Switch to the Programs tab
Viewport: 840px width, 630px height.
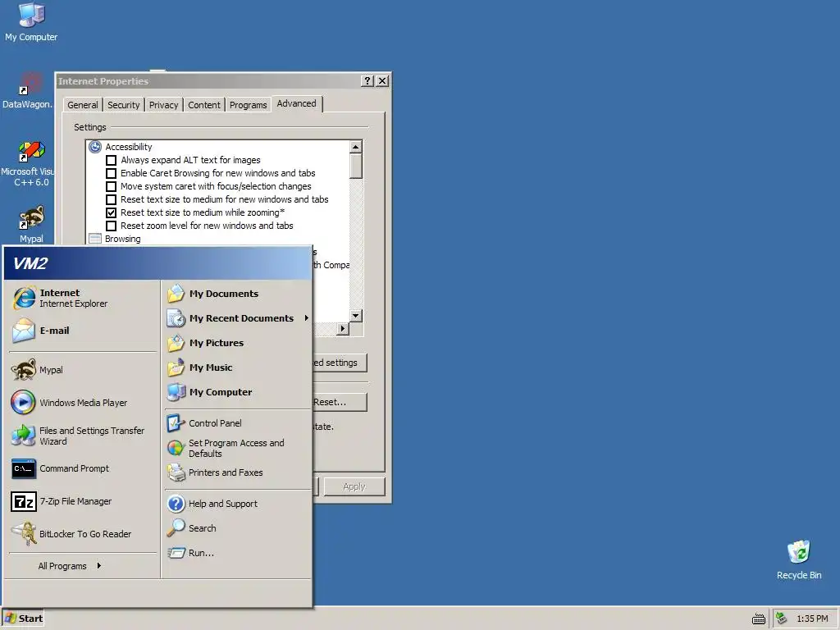pos(248,105)
